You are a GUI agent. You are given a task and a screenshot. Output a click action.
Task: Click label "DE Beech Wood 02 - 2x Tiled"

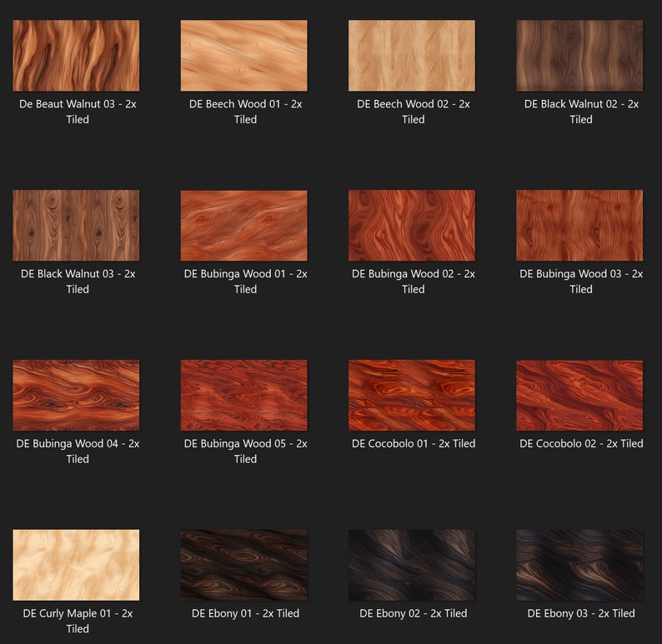414,112
